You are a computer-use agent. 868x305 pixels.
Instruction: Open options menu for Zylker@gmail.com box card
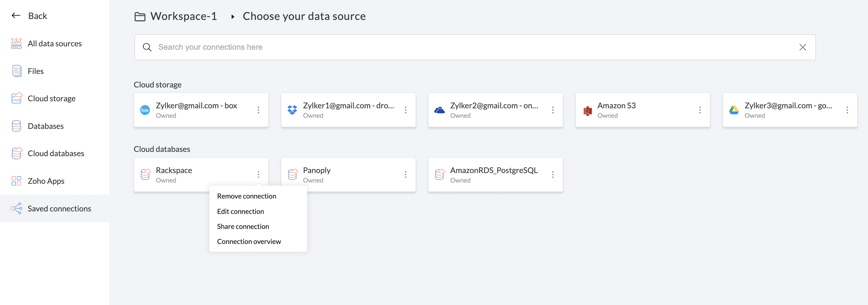(x=259, y=110)
